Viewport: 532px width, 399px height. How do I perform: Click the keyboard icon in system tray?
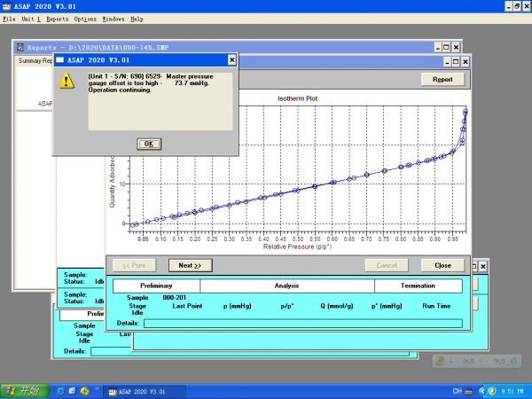pos(468,392)
